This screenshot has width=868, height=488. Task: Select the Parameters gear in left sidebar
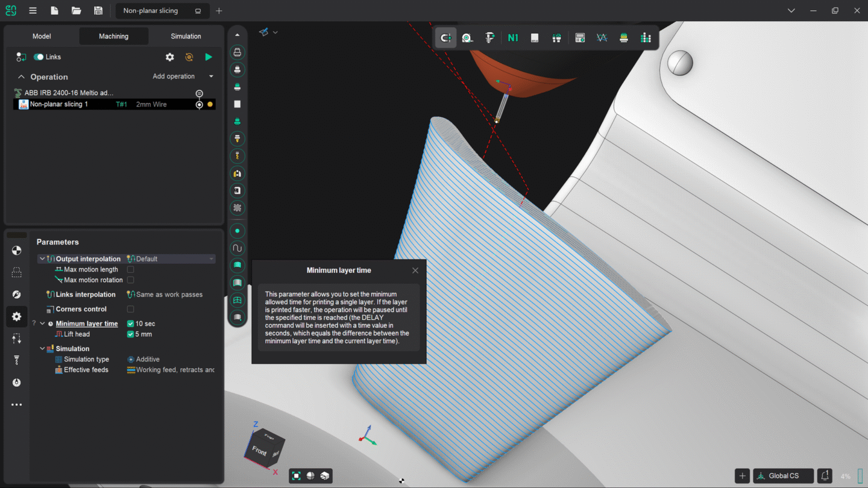coord(16,316)
